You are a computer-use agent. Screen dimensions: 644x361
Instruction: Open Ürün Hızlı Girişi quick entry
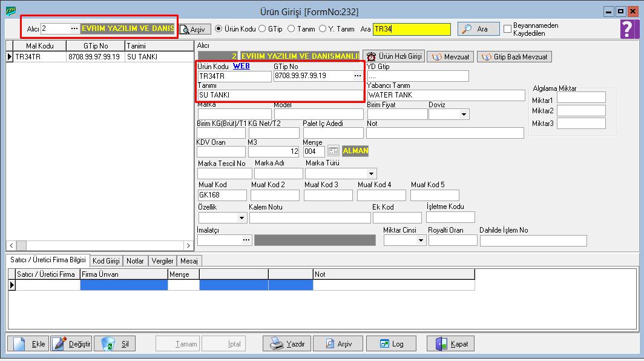(x=394, y=56)
